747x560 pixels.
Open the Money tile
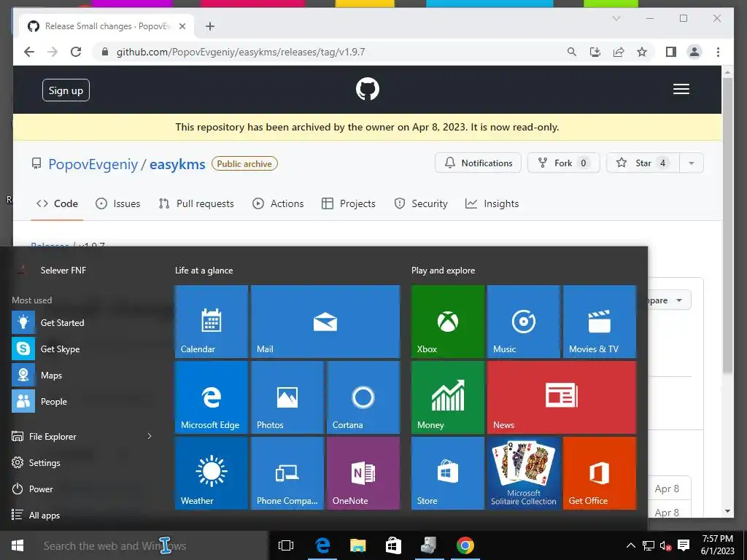[x=448, y=397]
